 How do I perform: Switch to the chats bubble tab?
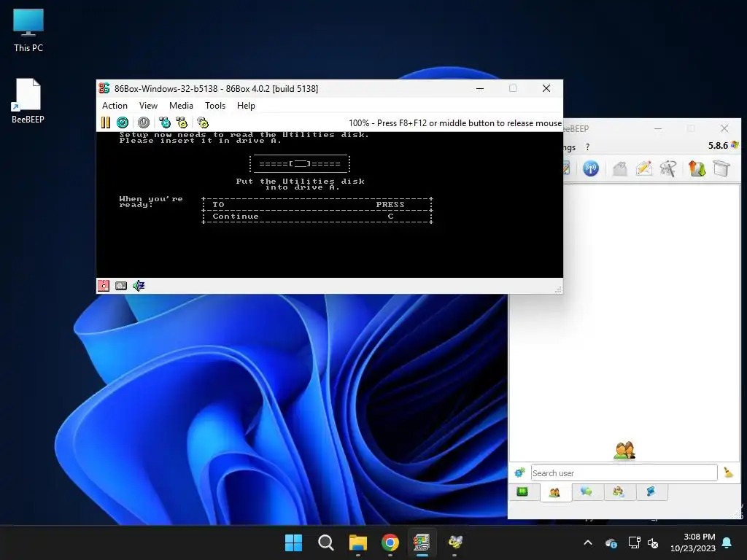click(587, 491)
